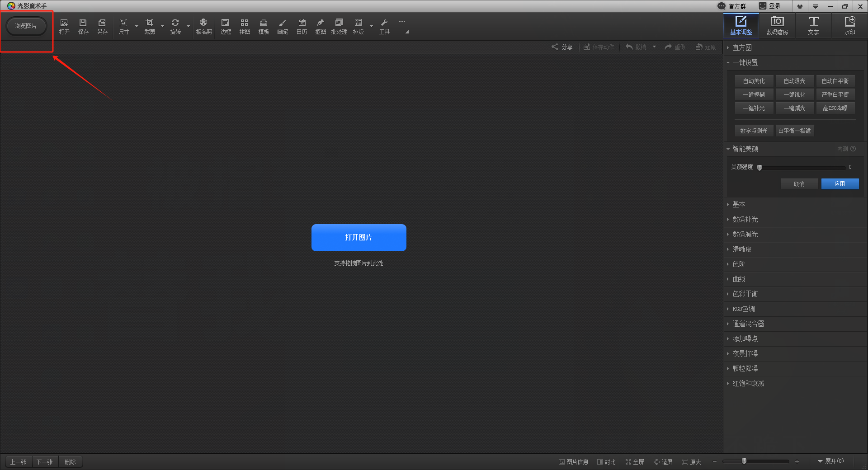The image size is (868, 470).
Task: Open the 旋转 rotate dropdown arrow
Action: pyautogui.click(x=188, y=26)
